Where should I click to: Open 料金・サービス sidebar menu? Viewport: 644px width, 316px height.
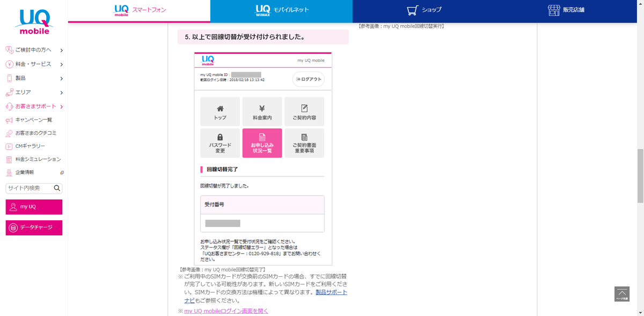click(34, 64)
